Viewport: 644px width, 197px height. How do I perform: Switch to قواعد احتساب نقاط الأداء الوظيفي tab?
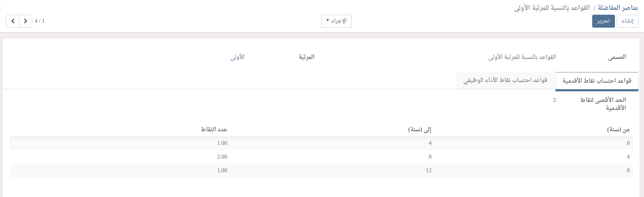coord(505,80)
